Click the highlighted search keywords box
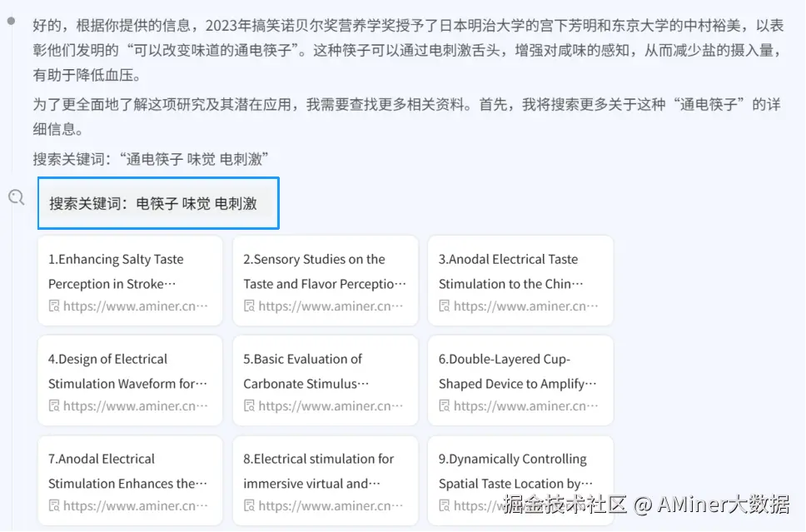Screen dimensions: 806x532 (x=158, y=202)
